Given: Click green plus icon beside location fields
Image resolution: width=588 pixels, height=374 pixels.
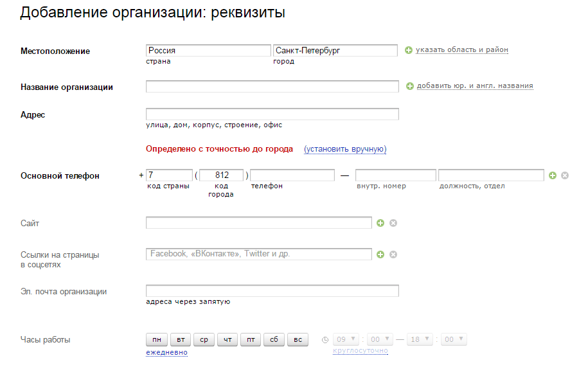Looking at the screenshot, I should (409, 50).
